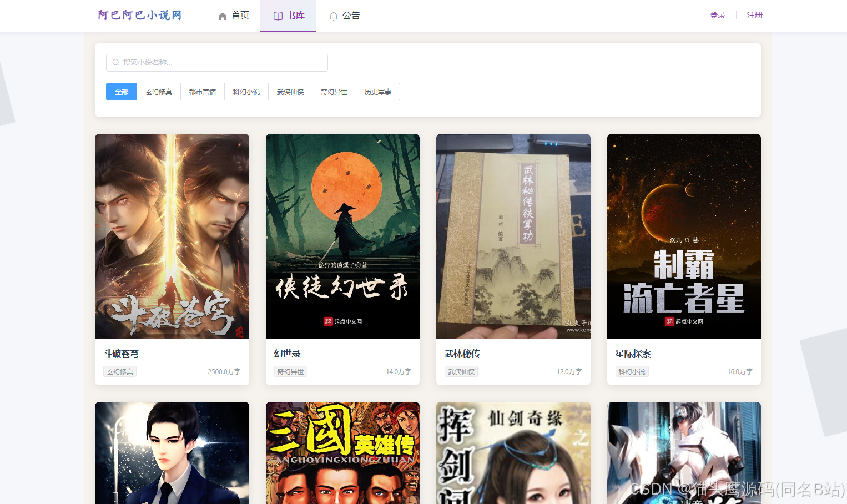847x504 pixels.
Task: Click the magnifier icon in search box
Action: coord(116,62)
